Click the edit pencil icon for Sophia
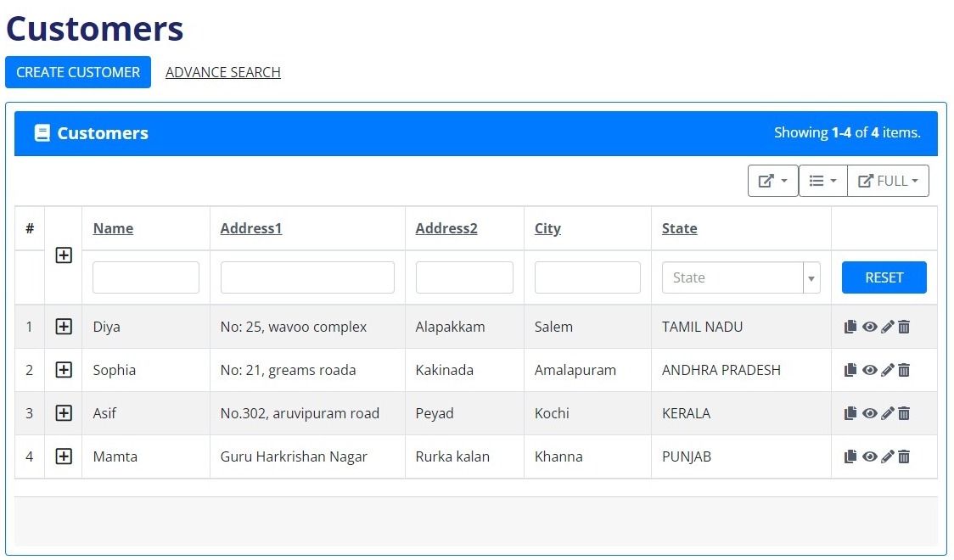 tap(888, 370)
